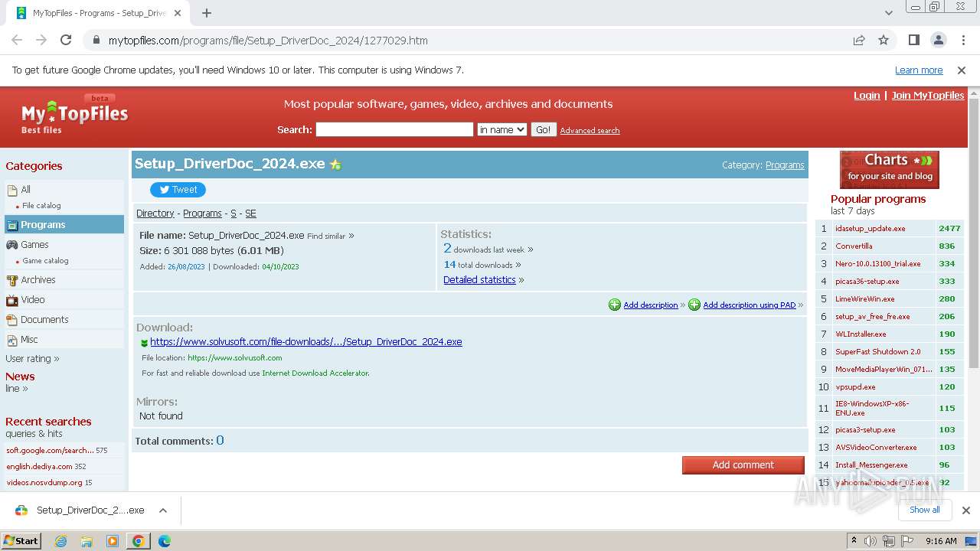Image resolution: width=980 pixels, height=551 pixels.
Task: Click the Find similar link
Action: (326, 236)
